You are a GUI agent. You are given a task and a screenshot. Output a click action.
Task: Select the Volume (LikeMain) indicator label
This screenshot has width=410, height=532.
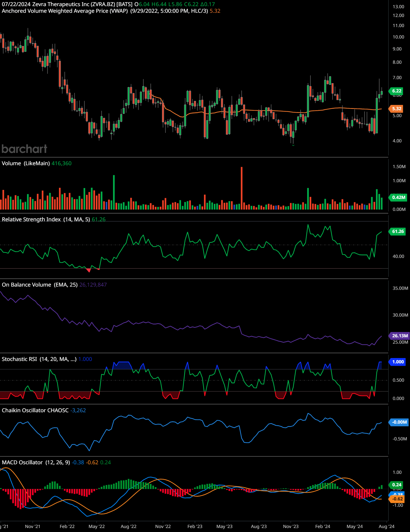(26, 163)
